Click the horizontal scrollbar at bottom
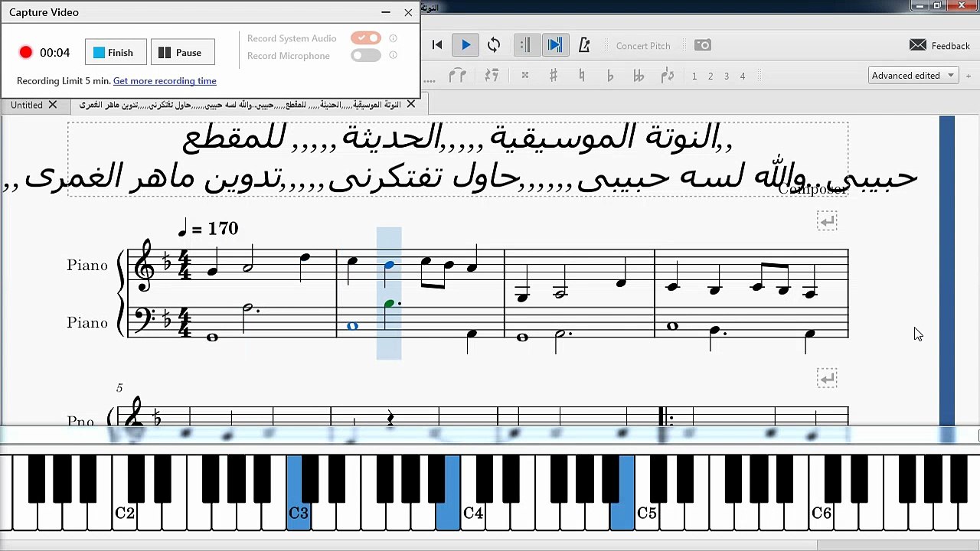The image size is (980, 551). (x=897, y=546)
